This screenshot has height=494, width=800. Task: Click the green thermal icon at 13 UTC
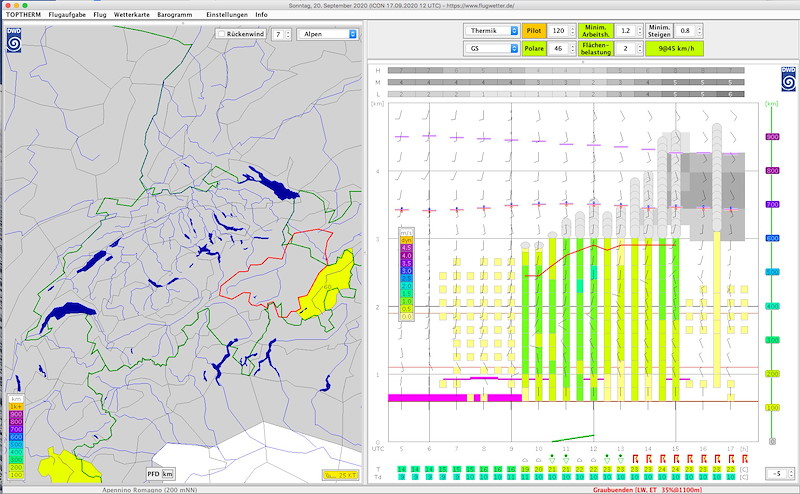tap(621, 458)
